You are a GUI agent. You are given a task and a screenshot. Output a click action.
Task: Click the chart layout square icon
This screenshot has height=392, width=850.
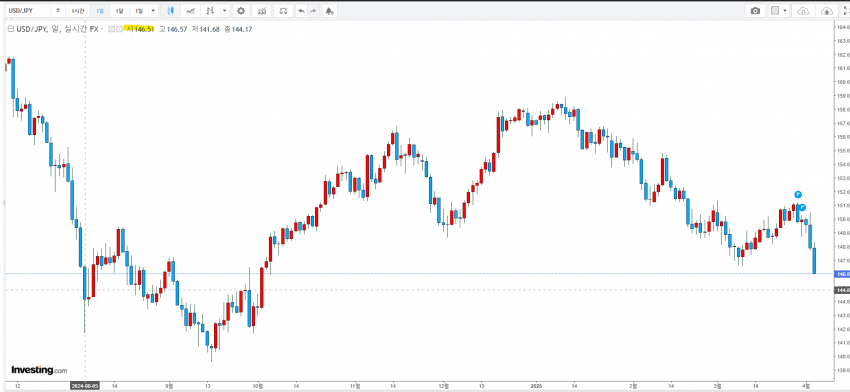(775, 10)
